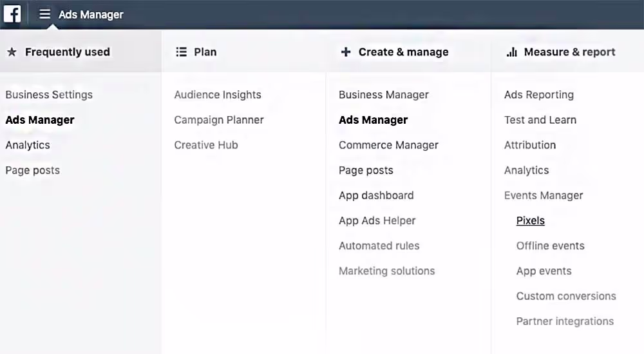Open Page posts under Create & manage
The width and height of the screenshot is (644, 354).
click(366, 170)
